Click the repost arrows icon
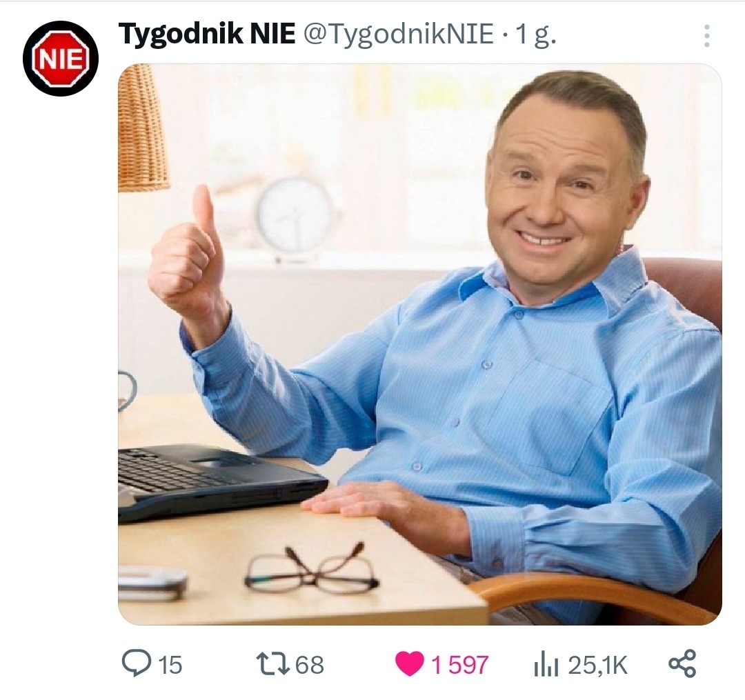 click(272, 663)
